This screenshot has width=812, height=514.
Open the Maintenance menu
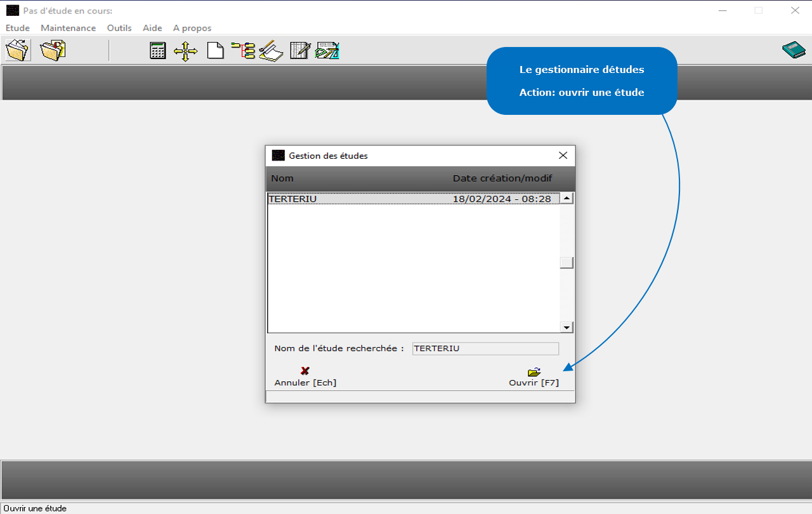68,28
